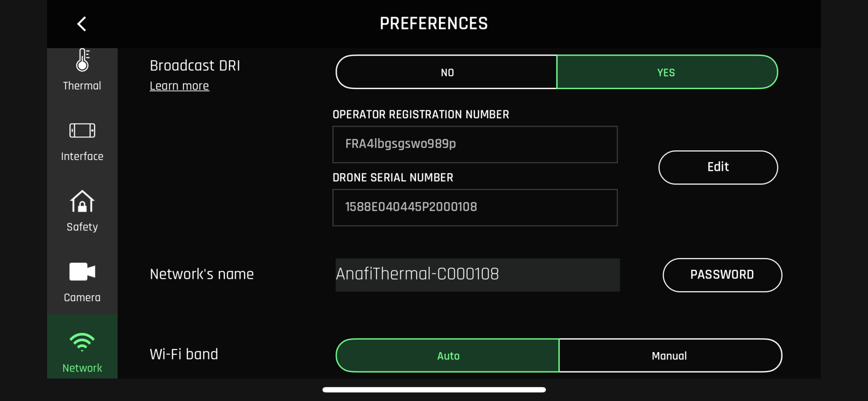868x401 pixels.
Task: Open the Safety house-lock icon
Action: pos(82,202)
